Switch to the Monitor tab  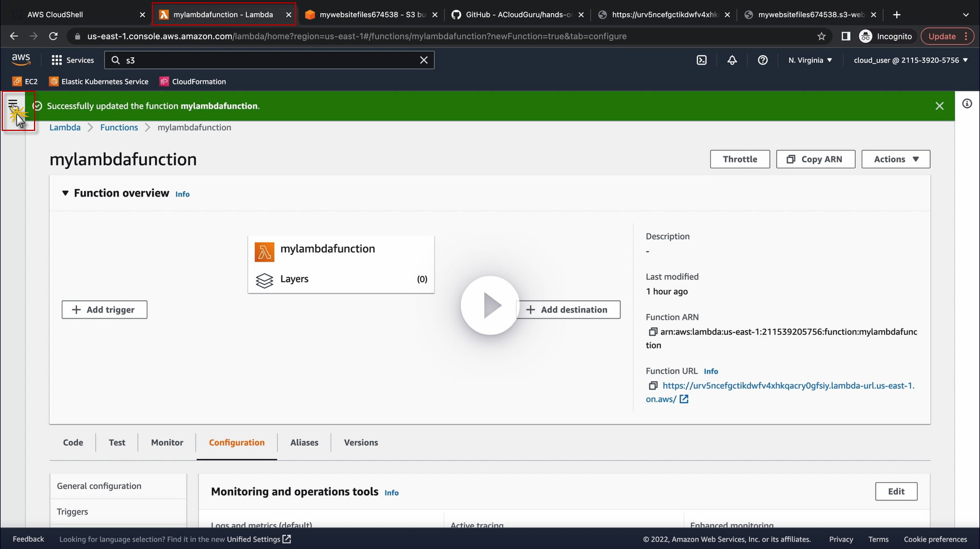(x=167, y=442)
